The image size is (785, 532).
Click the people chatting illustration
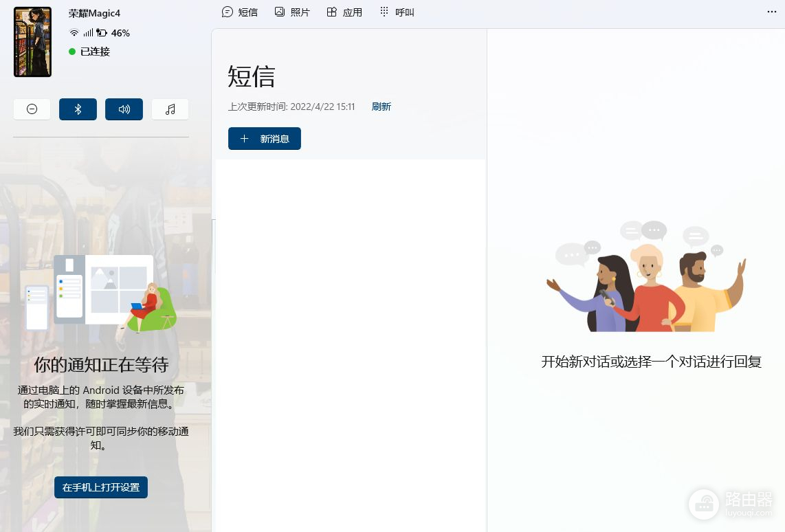(646, 277)
